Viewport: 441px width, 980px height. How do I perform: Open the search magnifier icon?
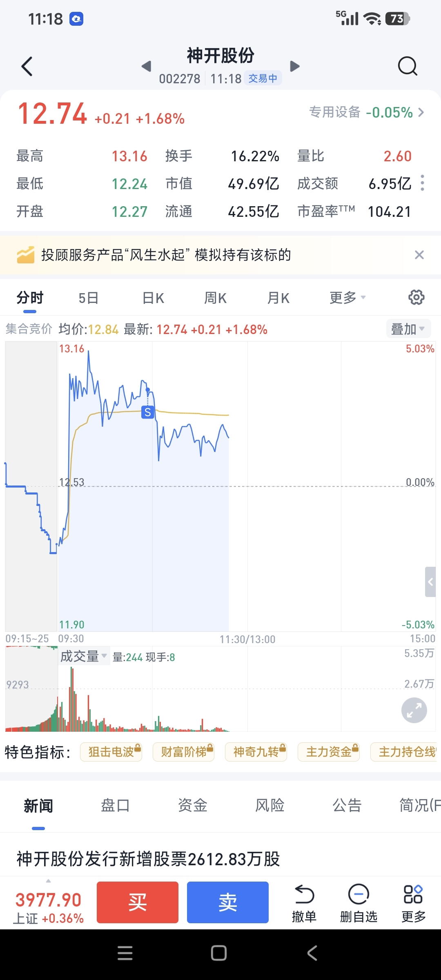(x=407, y=66)
